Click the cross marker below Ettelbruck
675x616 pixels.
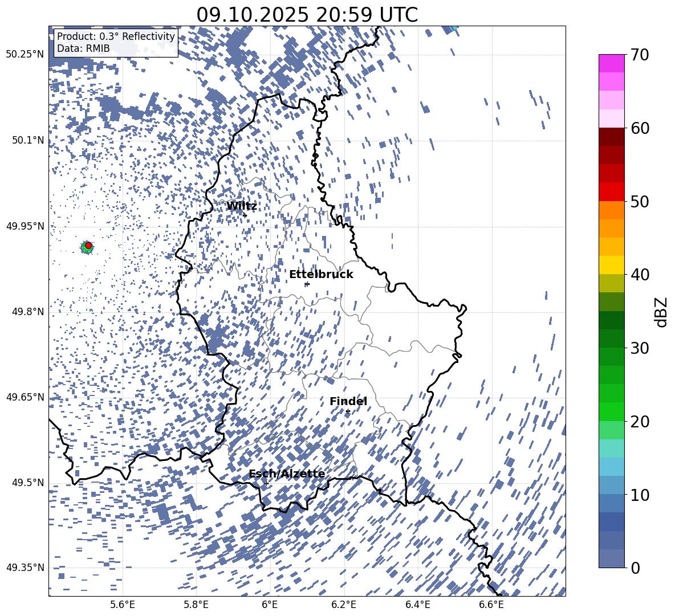point(307,284)
